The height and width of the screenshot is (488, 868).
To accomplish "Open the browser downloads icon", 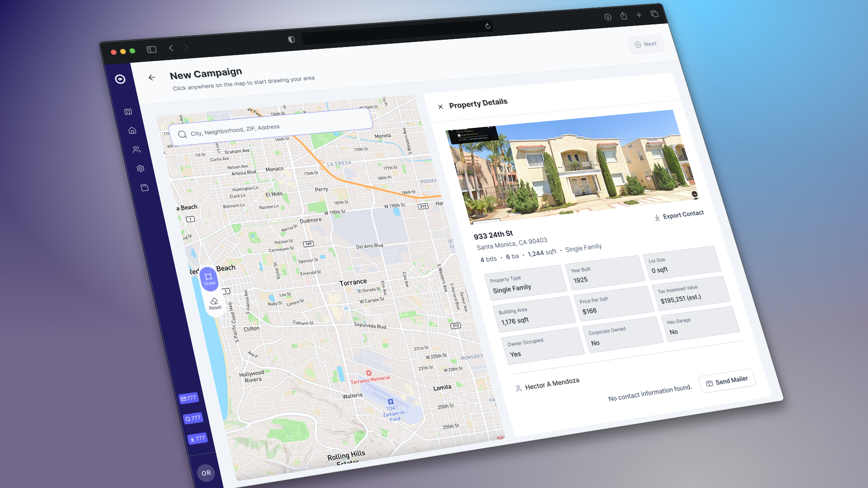I will (x=608, y=17).
